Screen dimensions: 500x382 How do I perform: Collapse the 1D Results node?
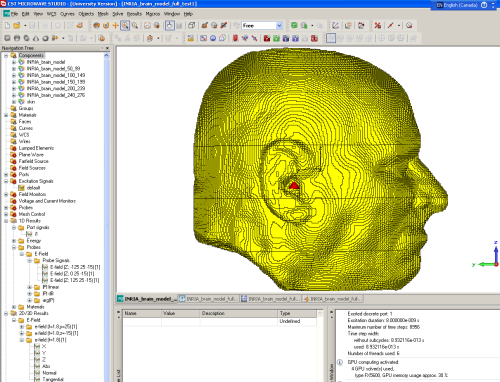click(x=6, y=221)
